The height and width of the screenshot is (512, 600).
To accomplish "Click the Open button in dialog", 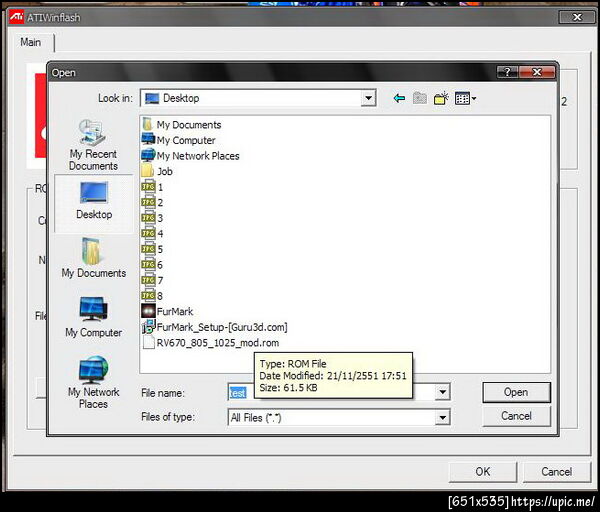I will pyautogui.click(x=516, y=392).
